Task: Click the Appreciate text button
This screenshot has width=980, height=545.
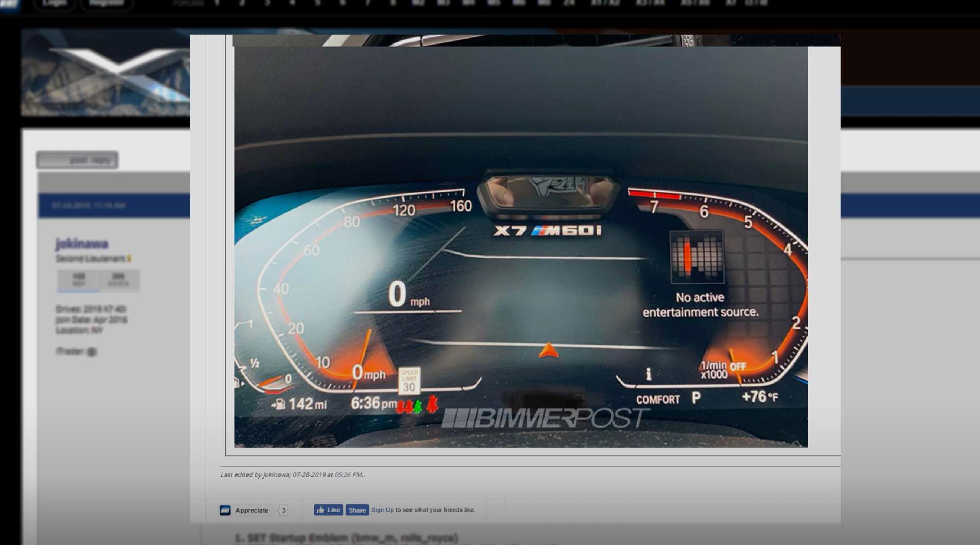Action: coord(251,510)
